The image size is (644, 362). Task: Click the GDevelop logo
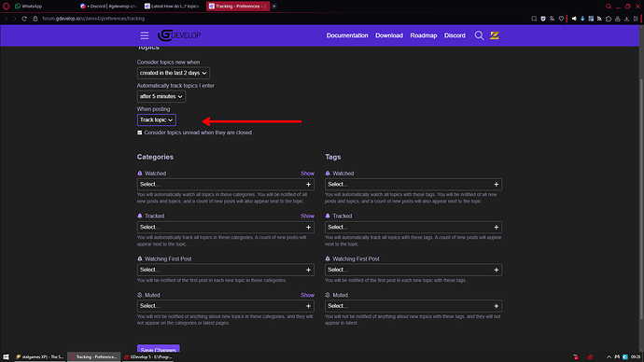(179, 35)
